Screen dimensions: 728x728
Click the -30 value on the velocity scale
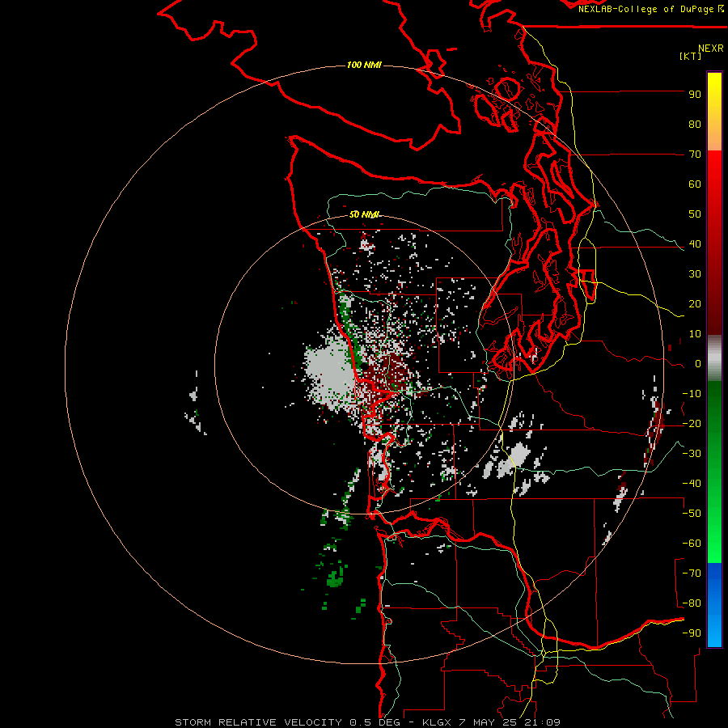(x=692, y=454)
